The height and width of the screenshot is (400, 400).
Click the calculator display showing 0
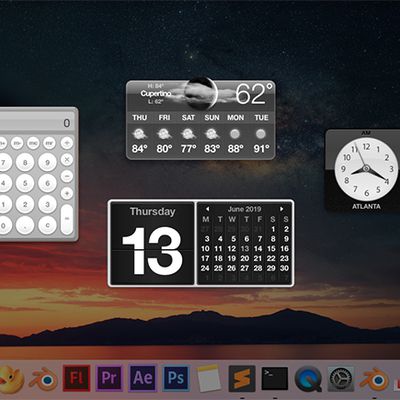pos(37,123)
